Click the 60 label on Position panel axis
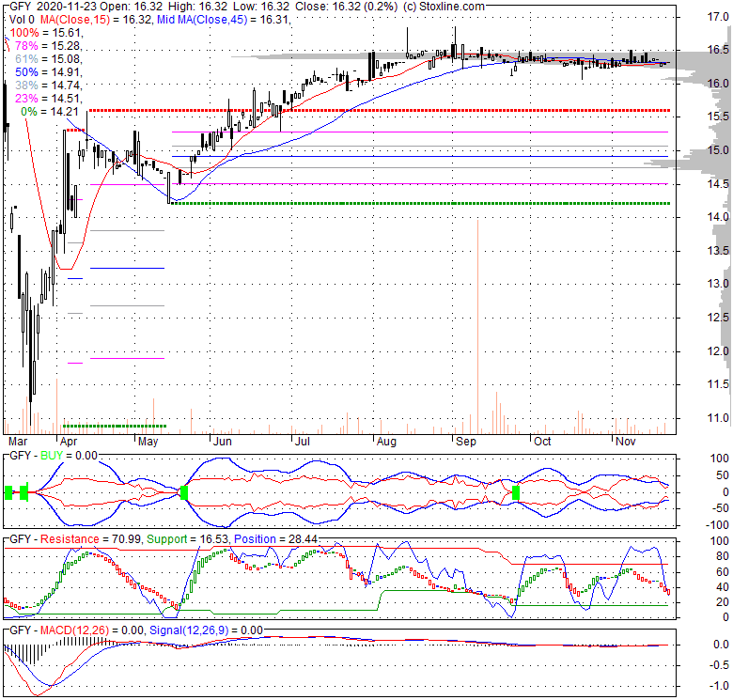733x700 pixels. click(x=723, y=572)
